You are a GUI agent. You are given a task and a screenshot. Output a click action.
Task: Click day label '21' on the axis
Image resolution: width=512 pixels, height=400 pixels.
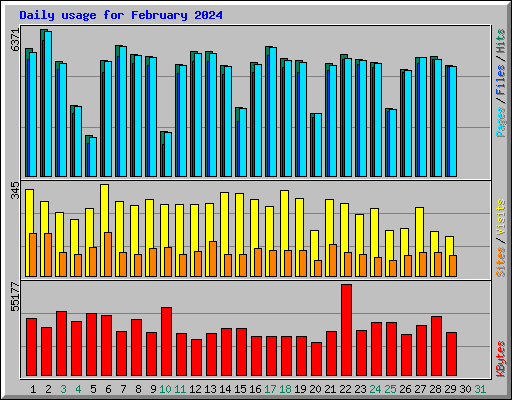pos(330,389)
